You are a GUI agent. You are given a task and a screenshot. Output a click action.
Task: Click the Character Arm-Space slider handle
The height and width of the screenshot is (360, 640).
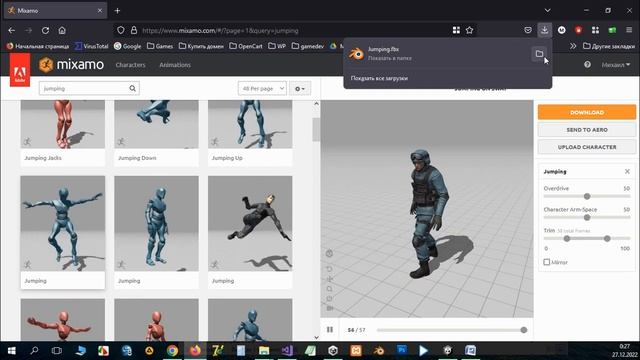[587, 218]
